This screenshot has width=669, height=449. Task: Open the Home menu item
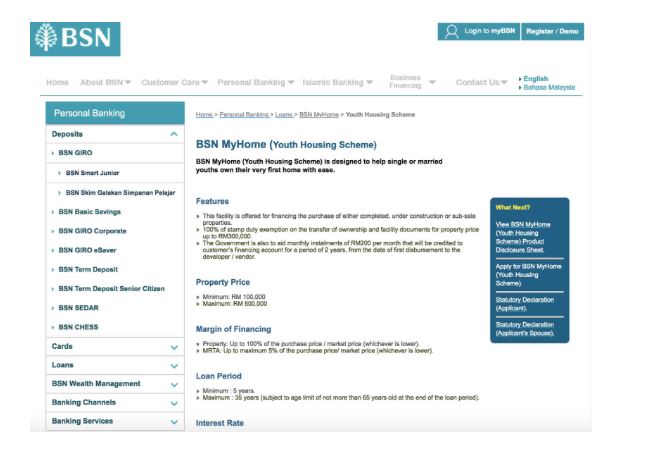(57, 82)
